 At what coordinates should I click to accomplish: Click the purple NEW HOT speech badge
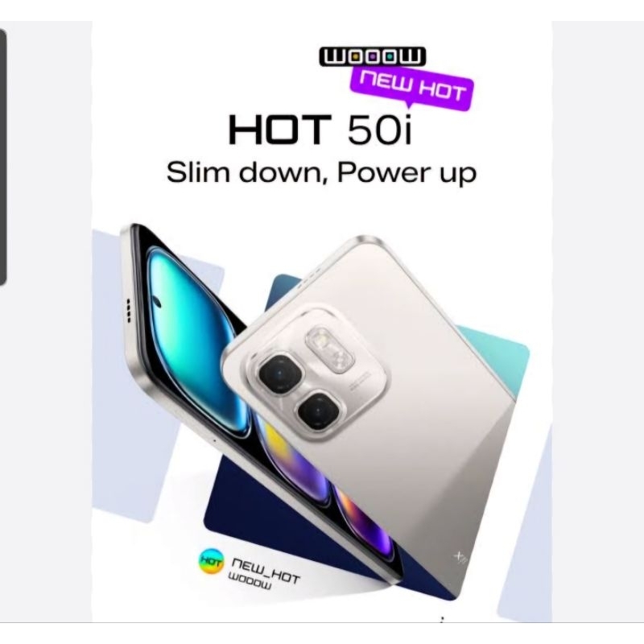click(412, 88)
